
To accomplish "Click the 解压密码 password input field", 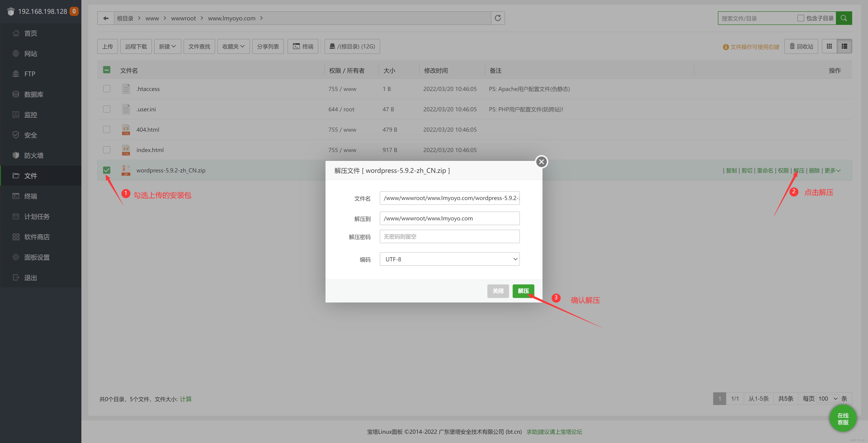I will [x=450, y=236].
